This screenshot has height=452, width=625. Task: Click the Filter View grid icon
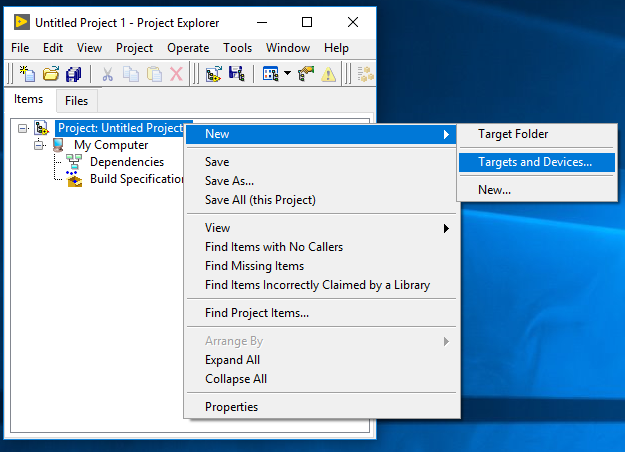[270, 74]
